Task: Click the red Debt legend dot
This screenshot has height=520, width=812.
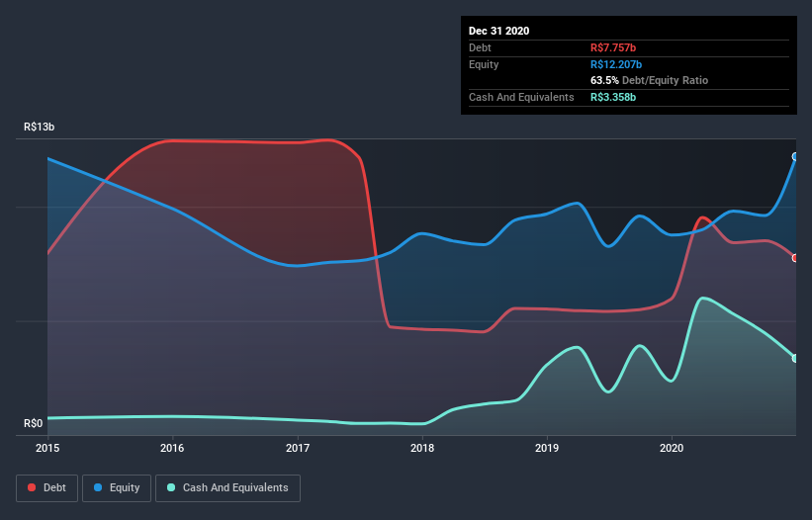Action: (x=32, y=487)
